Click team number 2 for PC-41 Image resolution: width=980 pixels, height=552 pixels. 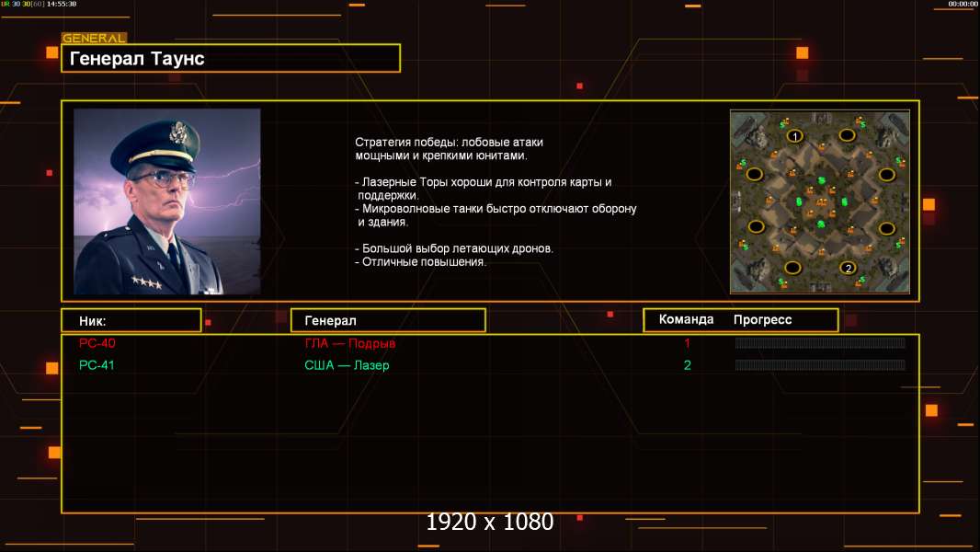[688, 365]
